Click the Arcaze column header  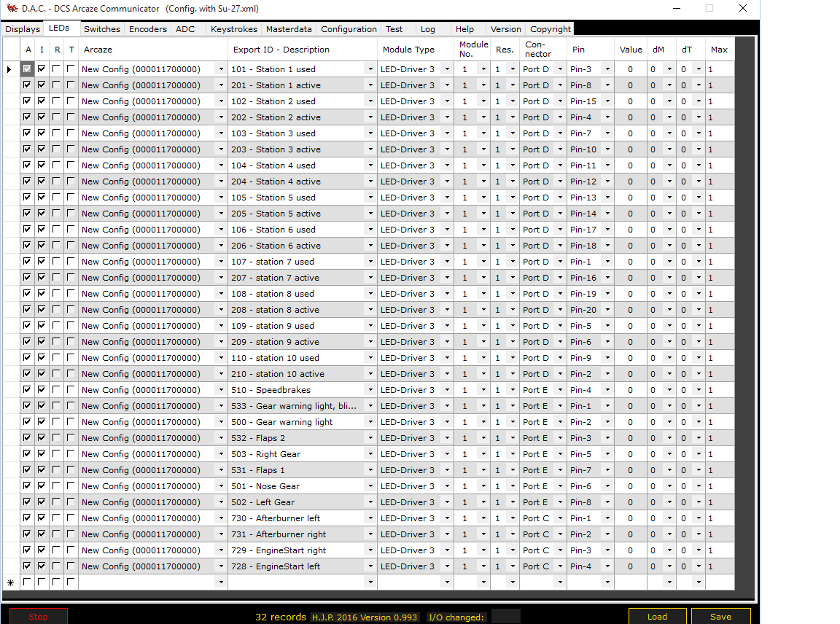[153, 50]
